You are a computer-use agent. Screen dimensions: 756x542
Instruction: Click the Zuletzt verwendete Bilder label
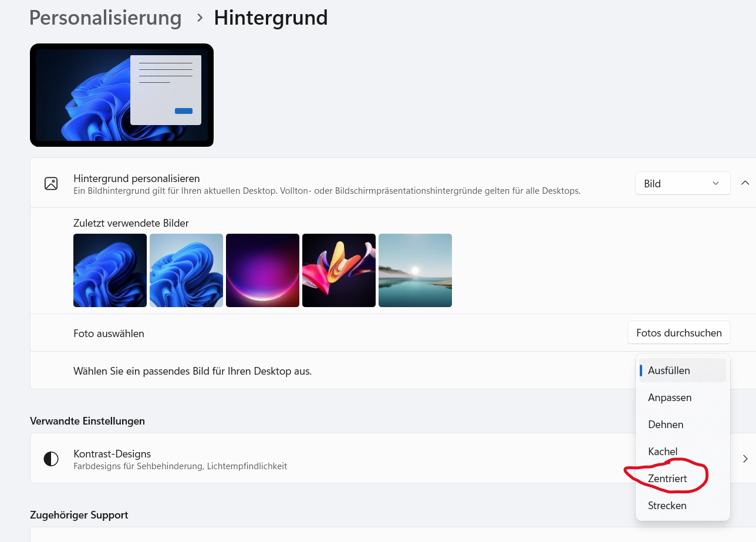point(131,223)
